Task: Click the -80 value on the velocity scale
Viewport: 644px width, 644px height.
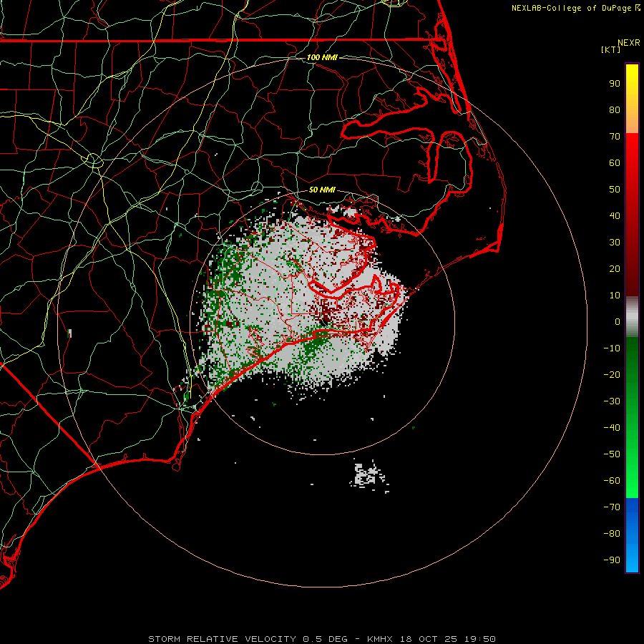Action: (x=612, y=534)
